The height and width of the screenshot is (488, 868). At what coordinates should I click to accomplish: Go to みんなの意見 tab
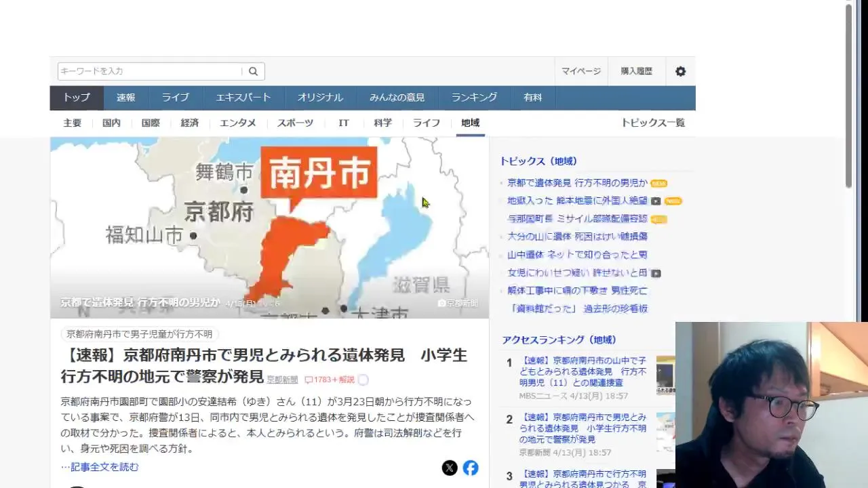pos(397,98)
